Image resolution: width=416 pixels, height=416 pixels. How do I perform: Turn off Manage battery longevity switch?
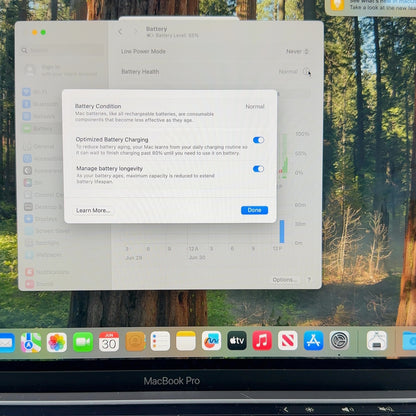pyautogui.click(x=258, y=169)
